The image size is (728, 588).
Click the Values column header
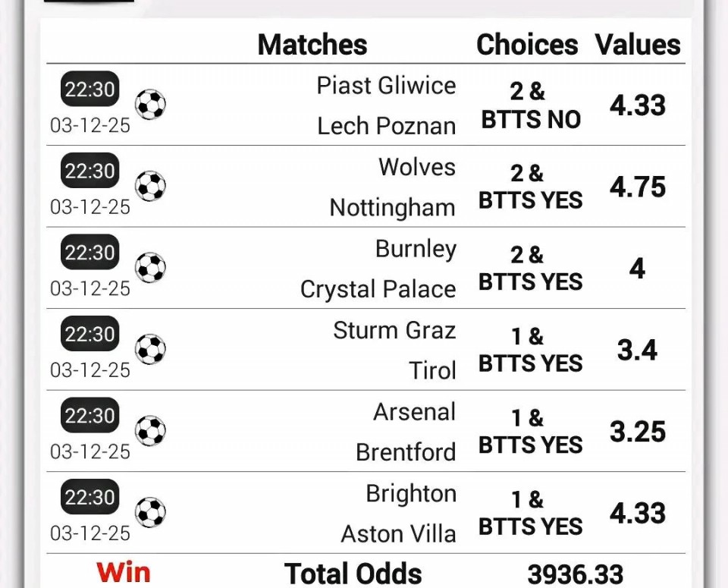[638, 45]
